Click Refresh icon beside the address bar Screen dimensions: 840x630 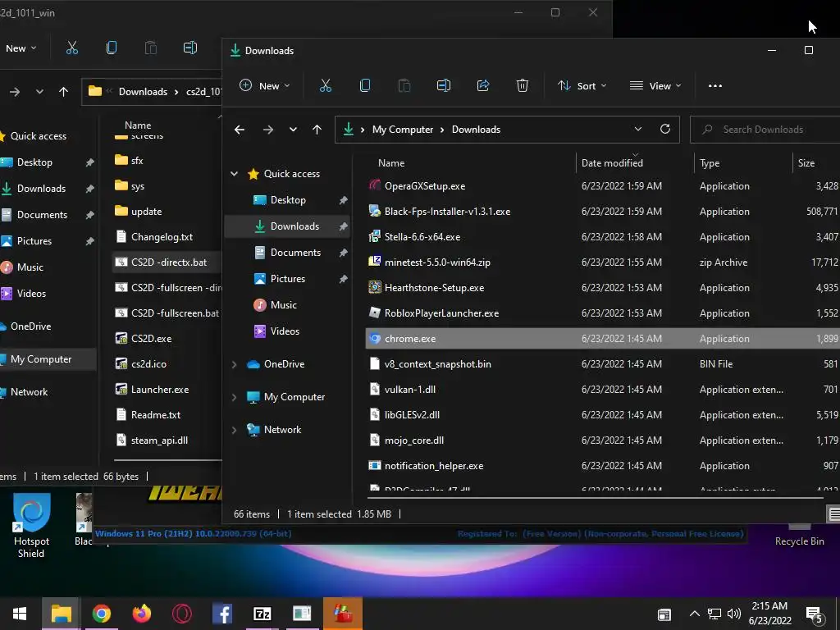[x=665, y=129]
